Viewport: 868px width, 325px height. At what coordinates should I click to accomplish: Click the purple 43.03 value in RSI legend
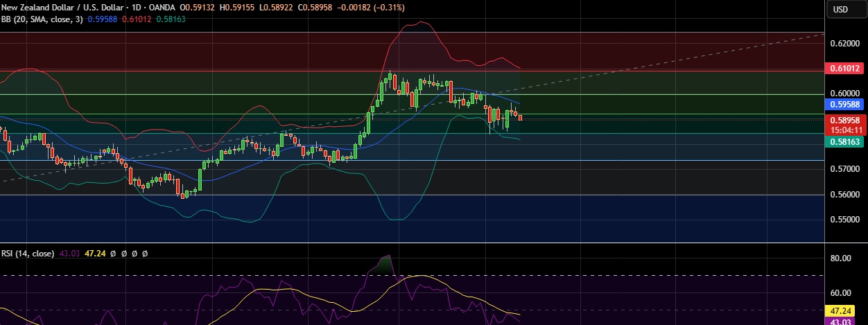pyautogui.click(x=69, y=254)
